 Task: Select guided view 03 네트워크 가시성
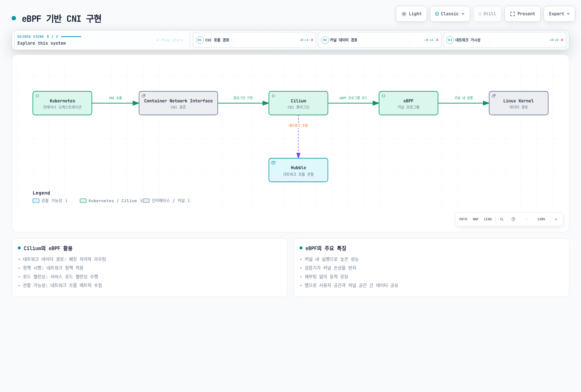coord(505,40)
